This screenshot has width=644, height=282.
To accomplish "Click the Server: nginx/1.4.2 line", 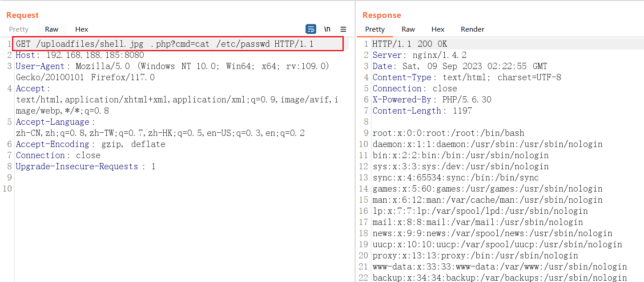I will [419, 55].
